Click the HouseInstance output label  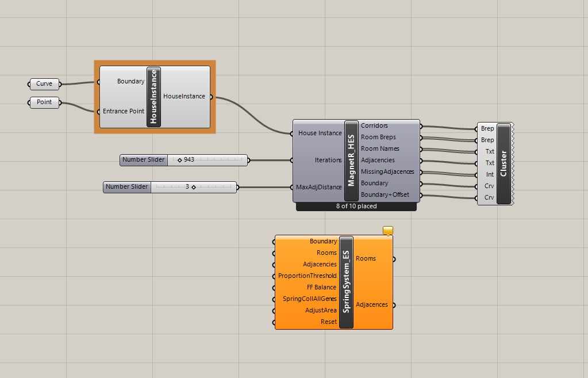[x=184, y=96]
